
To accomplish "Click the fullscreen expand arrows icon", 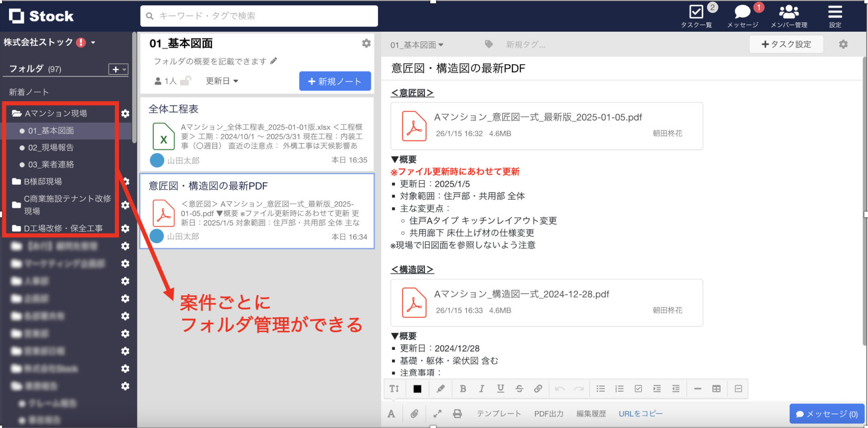I will tap(437, 413).
